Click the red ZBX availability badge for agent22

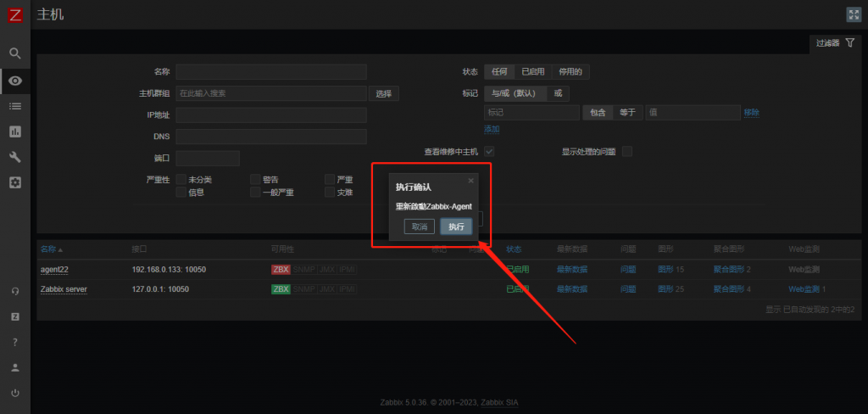pos(281,269)
